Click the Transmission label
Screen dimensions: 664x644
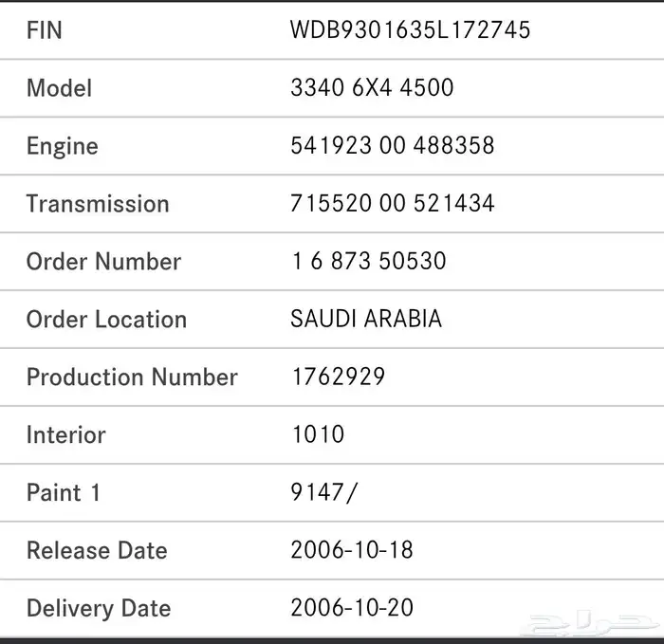98,204
